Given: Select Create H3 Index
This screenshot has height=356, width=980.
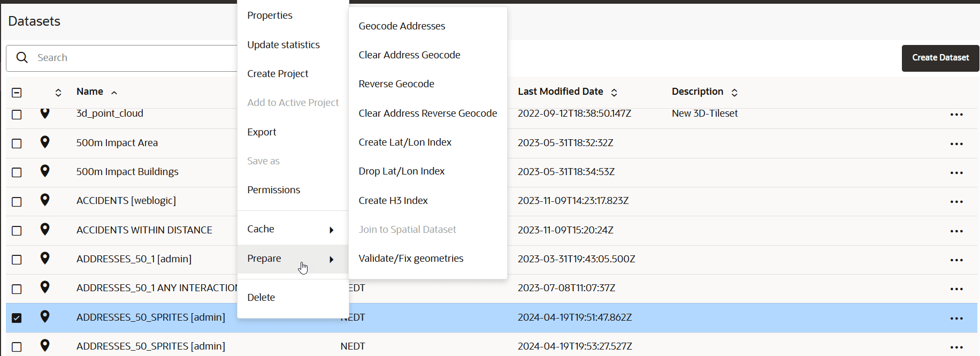Looking at the screenshot, I should point(393,201).
